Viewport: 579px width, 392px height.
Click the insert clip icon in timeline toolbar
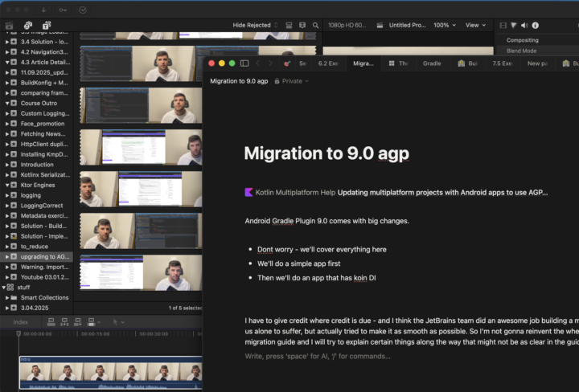tap(64, 322)
